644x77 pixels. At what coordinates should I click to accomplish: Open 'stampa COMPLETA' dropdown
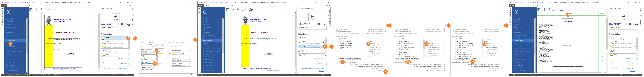pyautogui.click(x=190, y=60)
